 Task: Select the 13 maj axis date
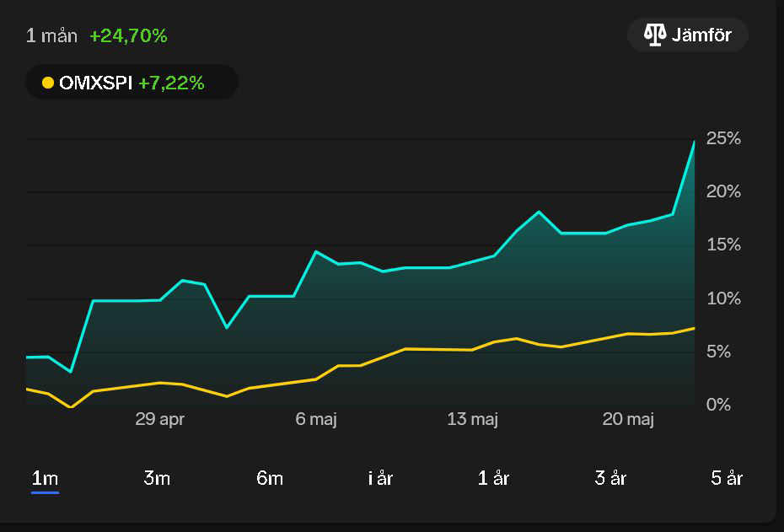click(472, 419)
